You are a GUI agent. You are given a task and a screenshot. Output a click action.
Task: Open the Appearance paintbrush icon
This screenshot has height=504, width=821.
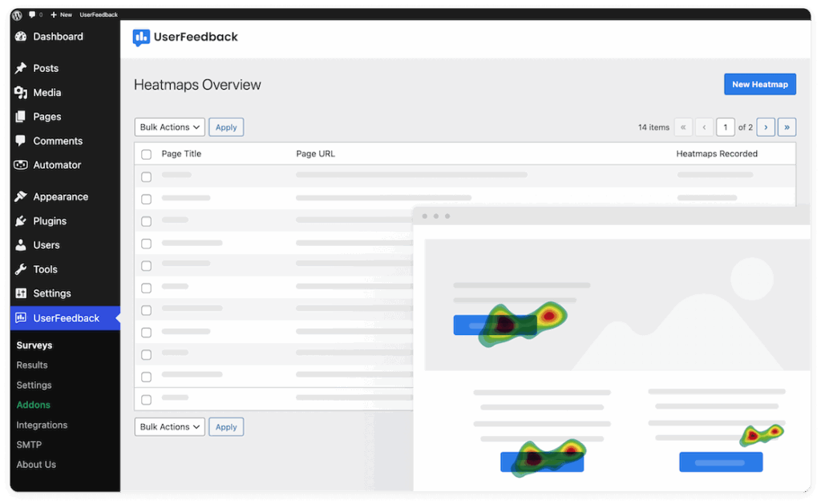(x=22, y=196)
